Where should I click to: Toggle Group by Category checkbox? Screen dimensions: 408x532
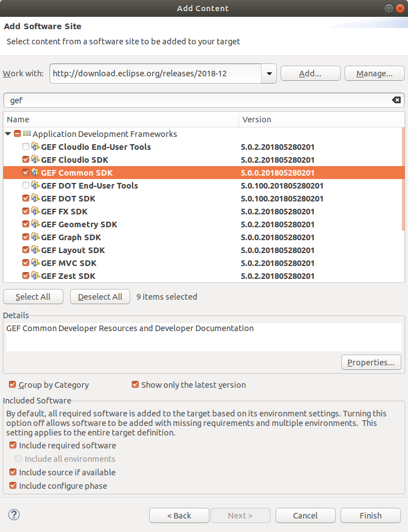pos(12,384)
